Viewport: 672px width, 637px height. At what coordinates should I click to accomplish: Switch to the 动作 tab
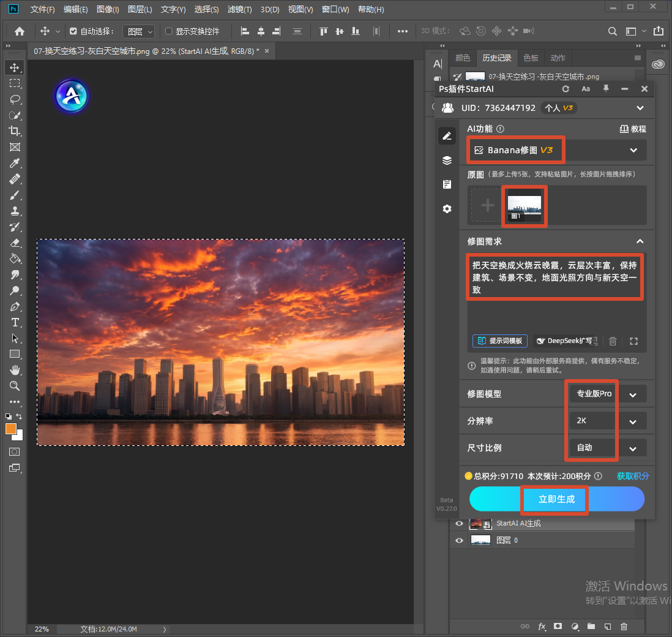[x=558, y=58]
